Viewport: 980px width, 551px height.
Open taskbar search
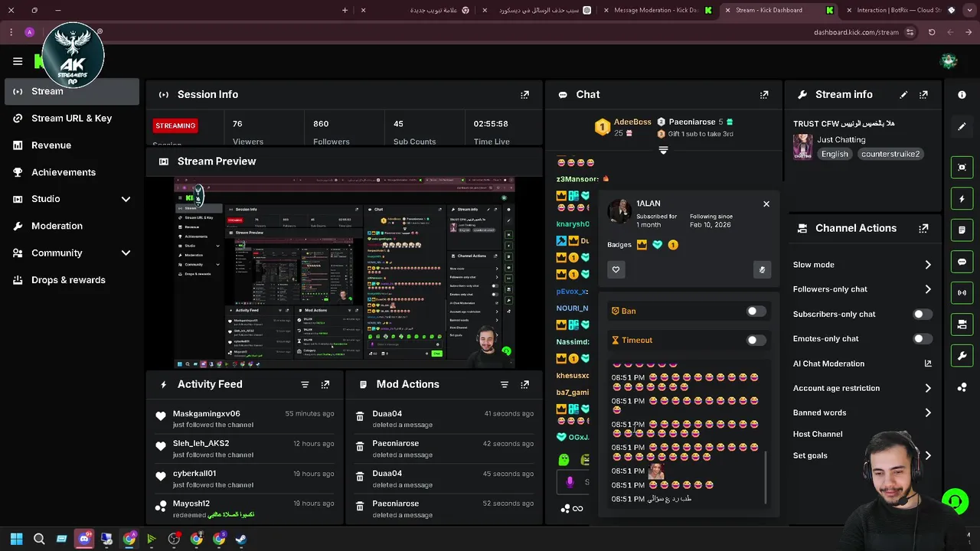39,540
